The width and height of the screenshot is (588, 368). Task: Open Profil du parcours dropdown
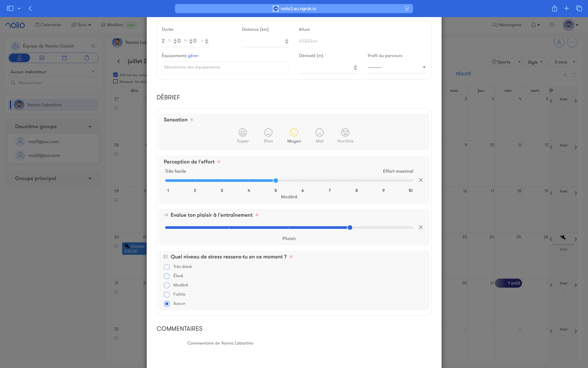click(397, 67)
